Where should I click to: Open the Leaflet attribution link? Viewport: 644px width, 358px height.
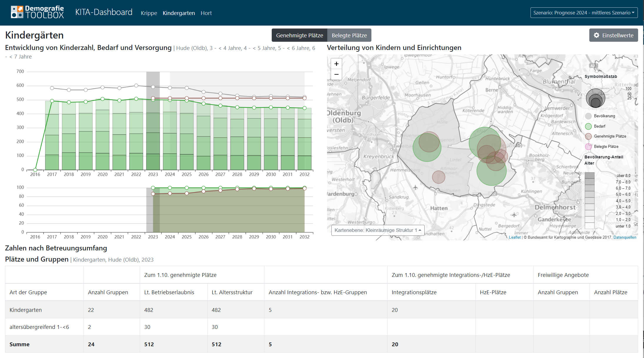[x=515, y=237]
